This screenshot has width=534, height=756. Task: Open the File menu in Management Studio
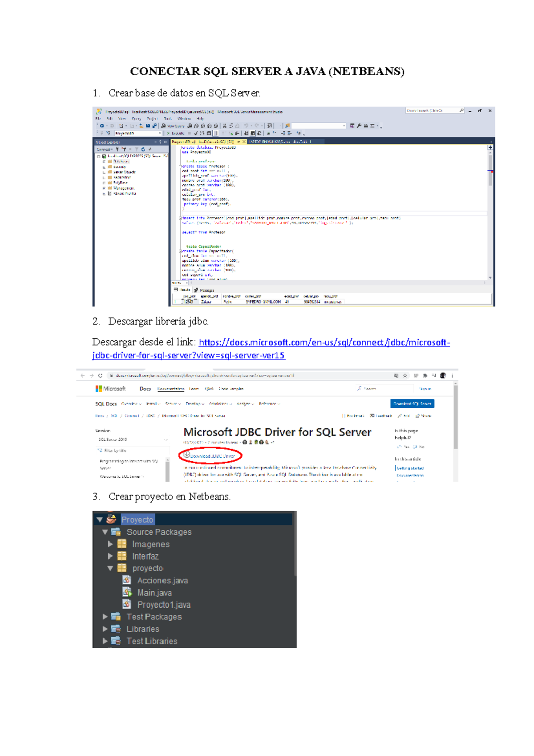pyautogui.click(x=98, y=119)
